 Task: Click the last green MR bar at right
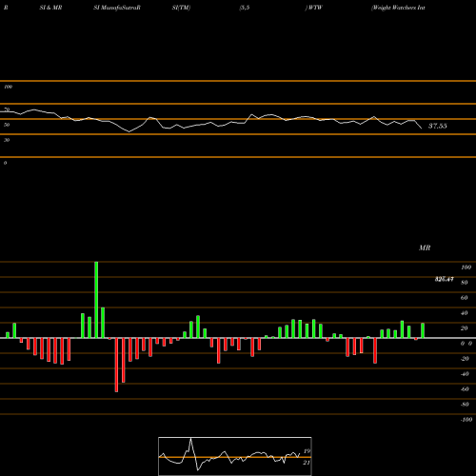(423, 330)
